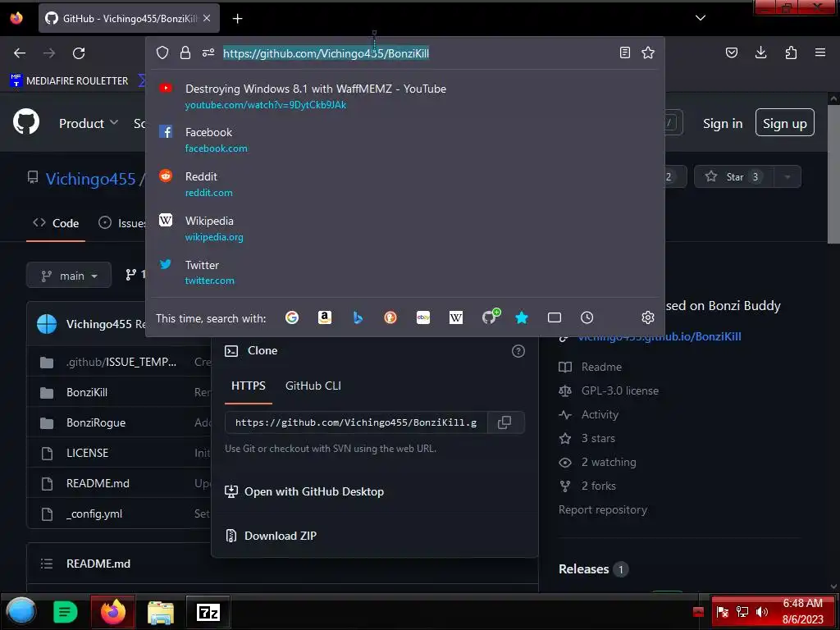
Task: Open search settings gear icon
Action: pyautogui.click(x=648, y=317)
